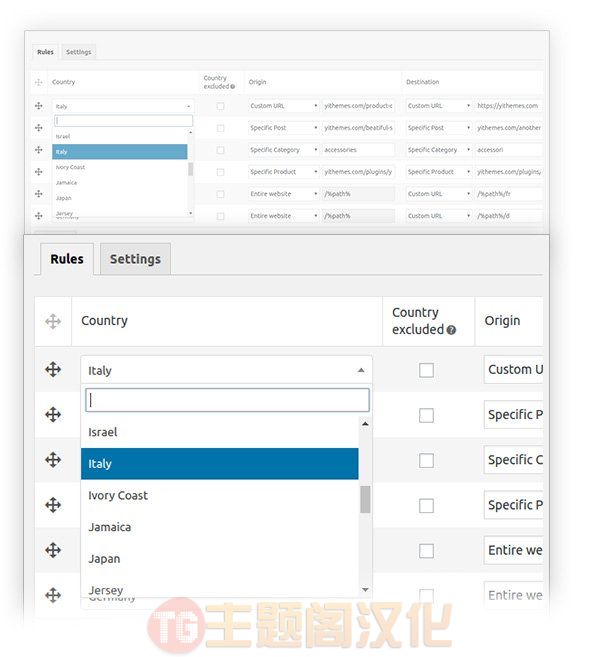Click help icon next to enlarged 'Country excluded'
The height and width of the screenshot is (657, 600).
point(451,330)
